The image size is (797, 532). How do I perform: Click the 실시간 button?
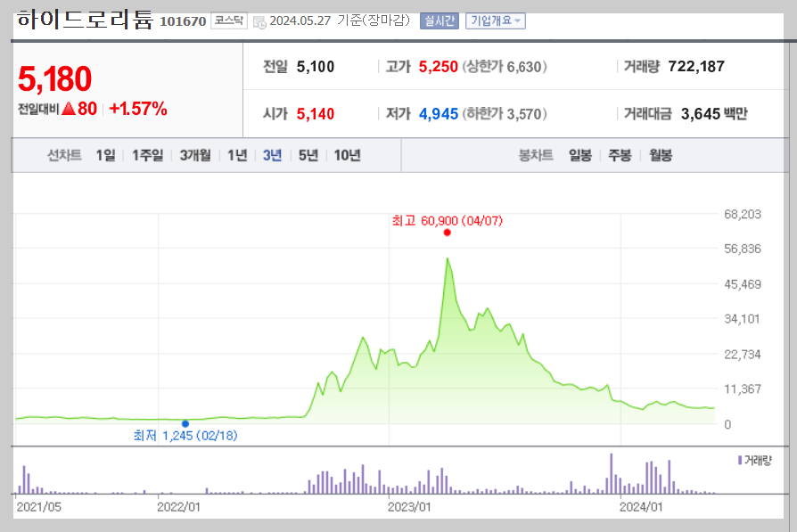440,20
